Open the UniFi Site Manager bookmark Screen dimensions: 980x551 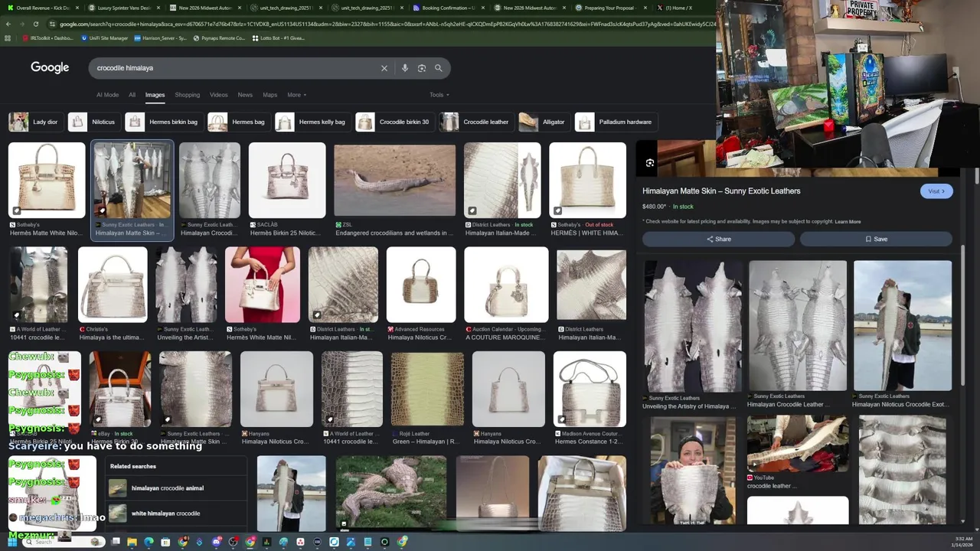pos(104,37)
